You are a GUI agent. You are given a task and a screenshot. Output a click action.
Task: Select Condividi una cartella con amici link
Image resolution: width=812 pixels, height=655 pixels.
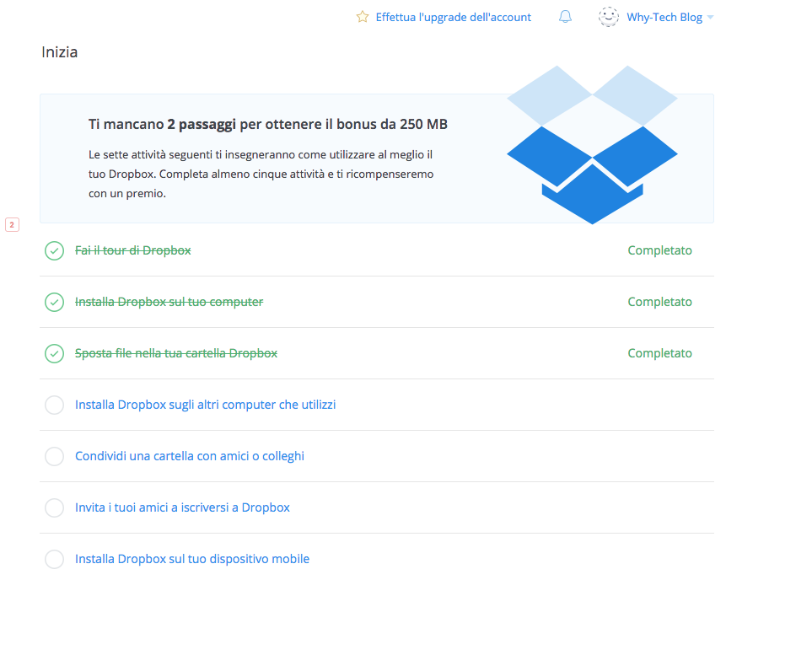(190, 456)
